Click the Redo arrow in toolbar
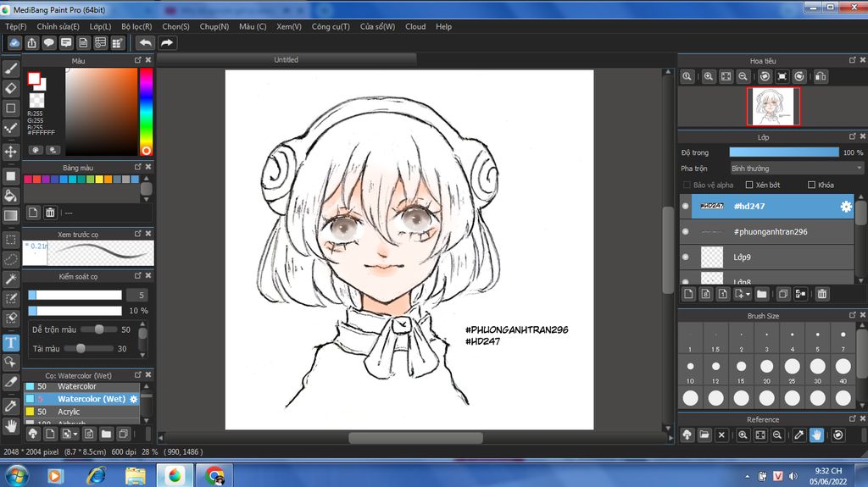Screen dimensions: 868x487 (167, 42)
